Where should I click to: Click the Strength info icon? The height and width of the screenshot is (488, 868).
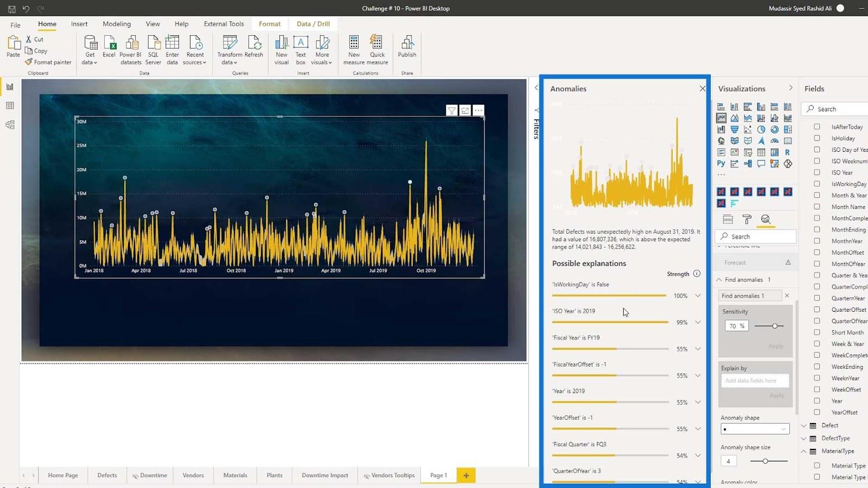click(697, 274)
